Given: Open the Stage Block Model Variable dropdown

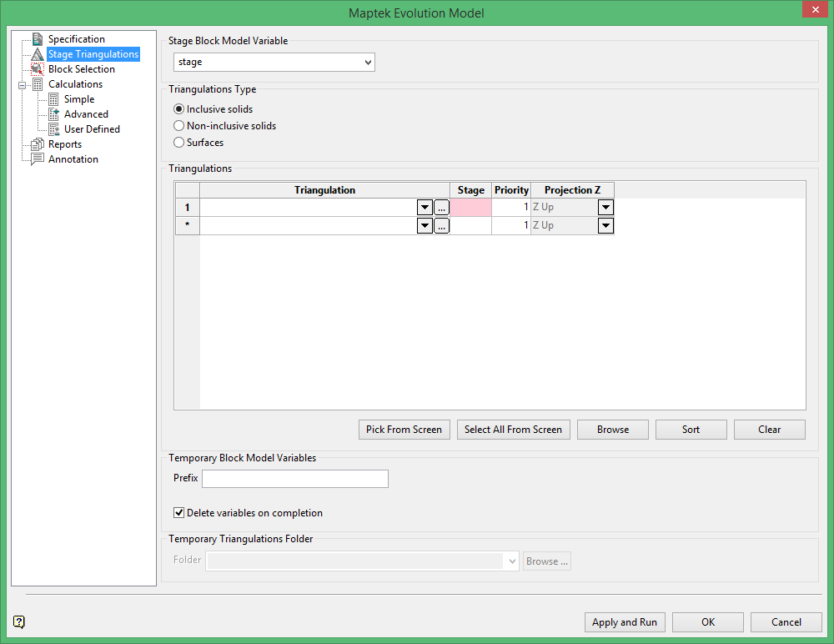Looking at the screenshot, I should [368, 62].
